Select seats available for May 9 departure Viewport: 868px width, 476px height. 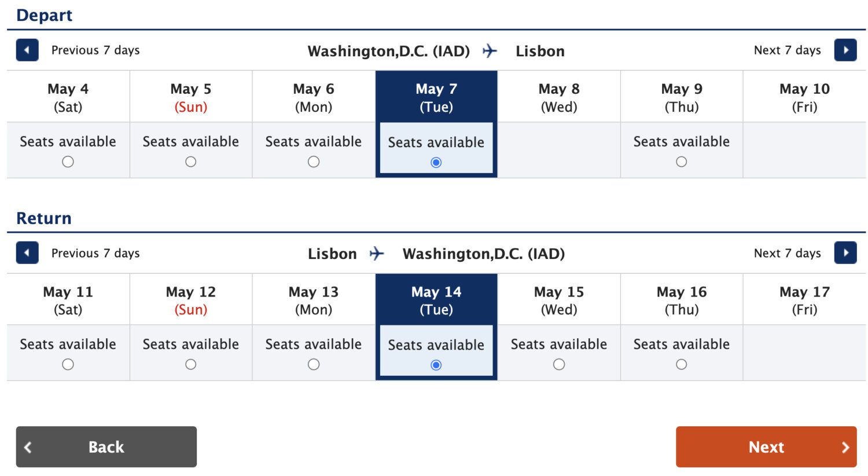point(682,162)
